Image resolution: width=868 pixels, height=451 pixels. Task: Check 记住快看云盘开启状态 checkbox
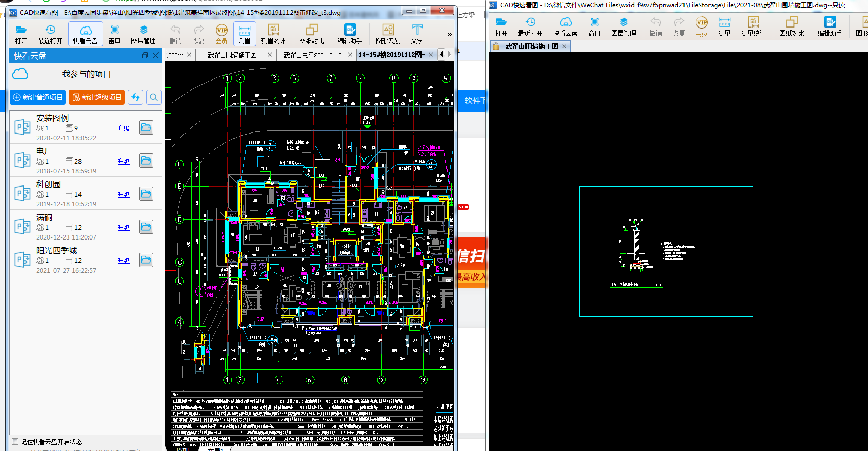(x=15, y=442)
